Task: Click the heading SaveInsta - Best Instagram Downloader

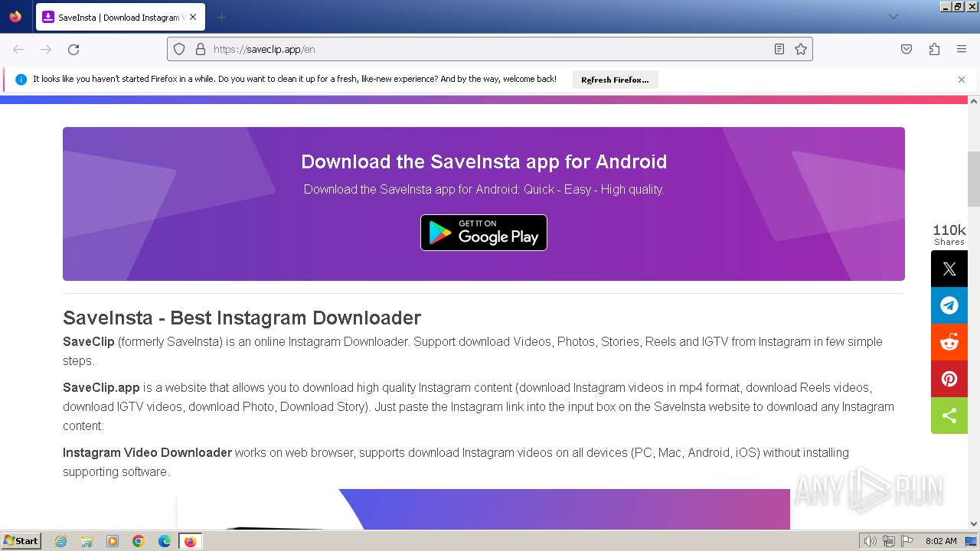Action: (x=242, y=318)
